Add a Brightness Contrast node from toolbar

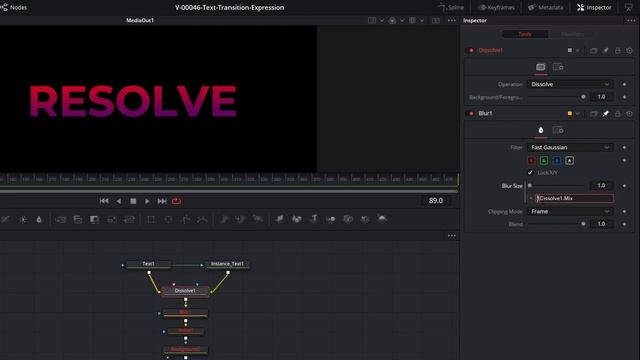pos(23,220)
